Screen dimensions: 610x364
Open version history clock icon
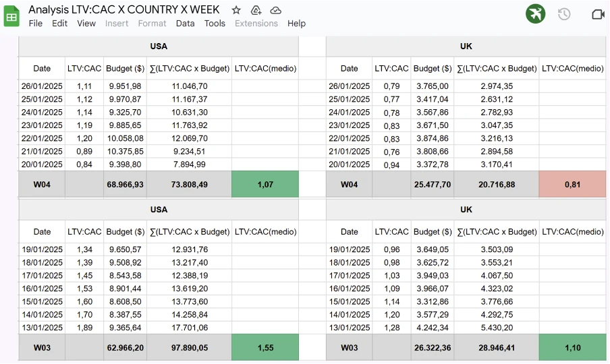click(564, 14)
